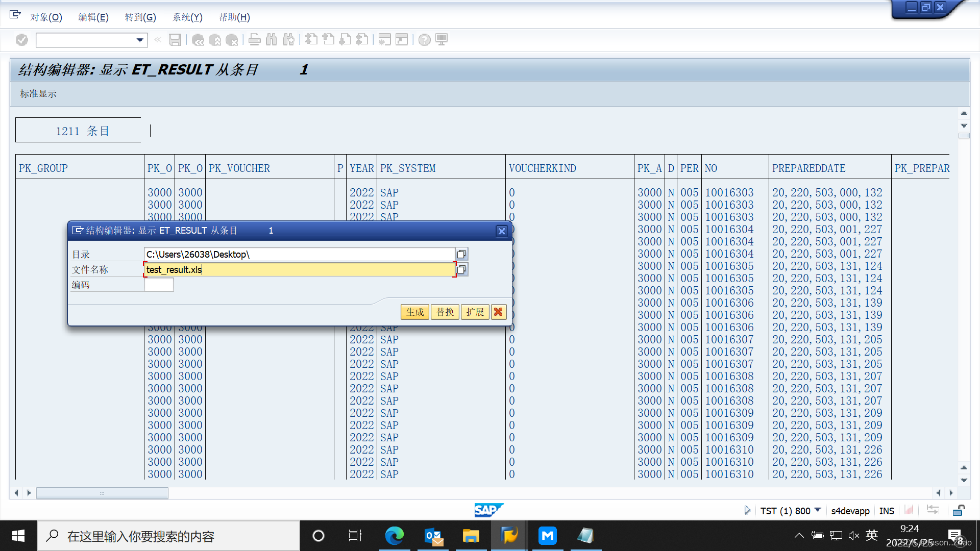This screenshot has width=980, height=551.
Task: Click the Save icon on the toolbar
Action: [175, 40]
